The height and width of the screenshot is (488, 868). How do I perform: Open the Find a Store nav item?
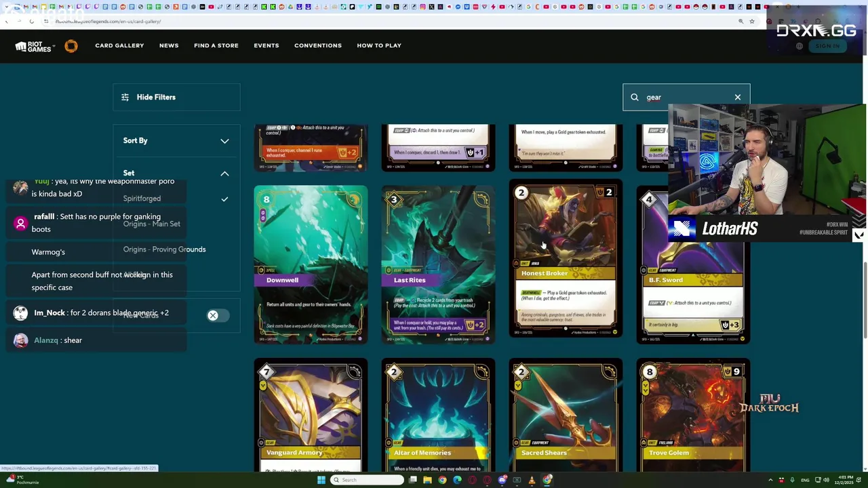click(216, 45)
